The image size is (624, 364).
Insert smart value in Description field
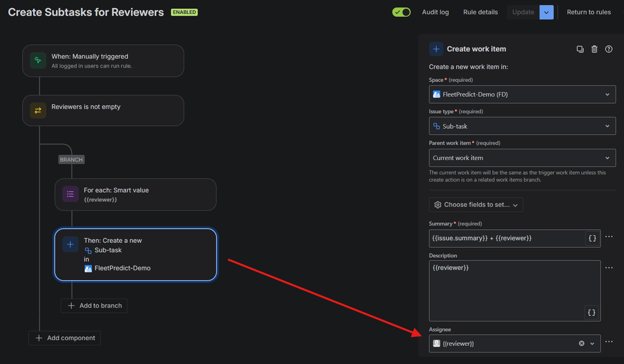(x=592, y=312)
